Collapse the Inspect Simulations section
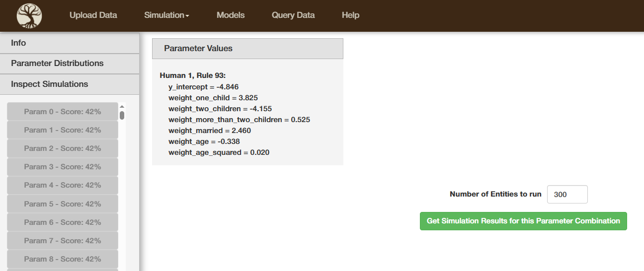644x271 pixels. 70,84
